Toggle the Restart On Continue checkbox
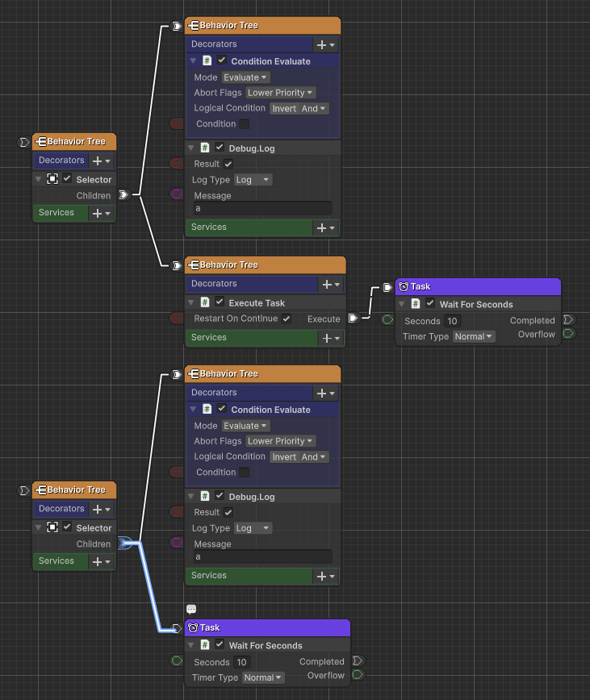 click(x=286, y=319)
